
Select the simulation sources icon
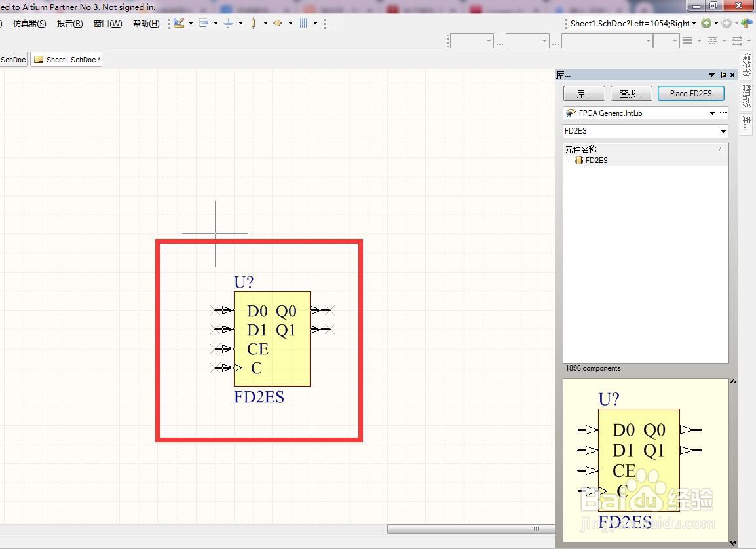point(278,23)
